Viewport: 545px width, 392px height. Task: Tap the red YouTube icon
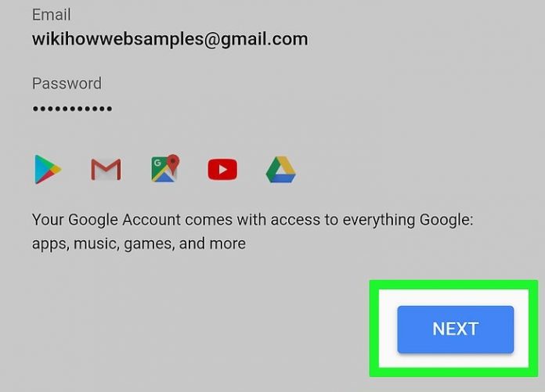[x=222, y=170]
